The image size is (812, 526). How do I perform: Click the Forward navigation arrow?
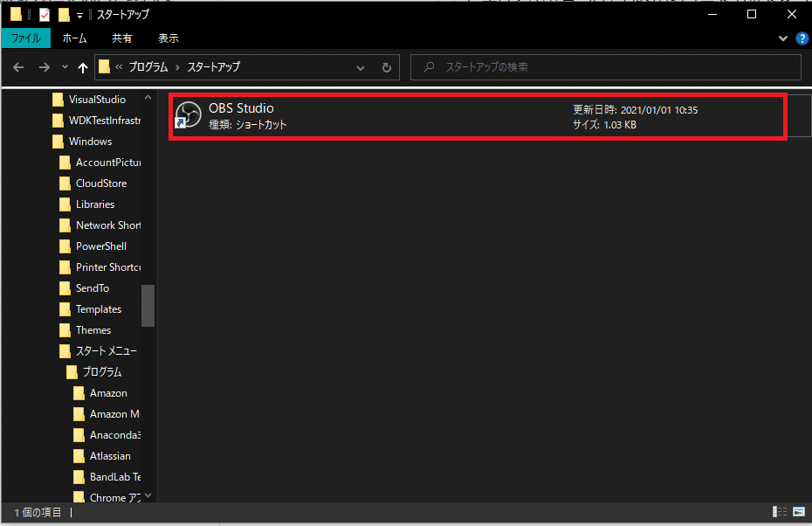coord(45,67)
